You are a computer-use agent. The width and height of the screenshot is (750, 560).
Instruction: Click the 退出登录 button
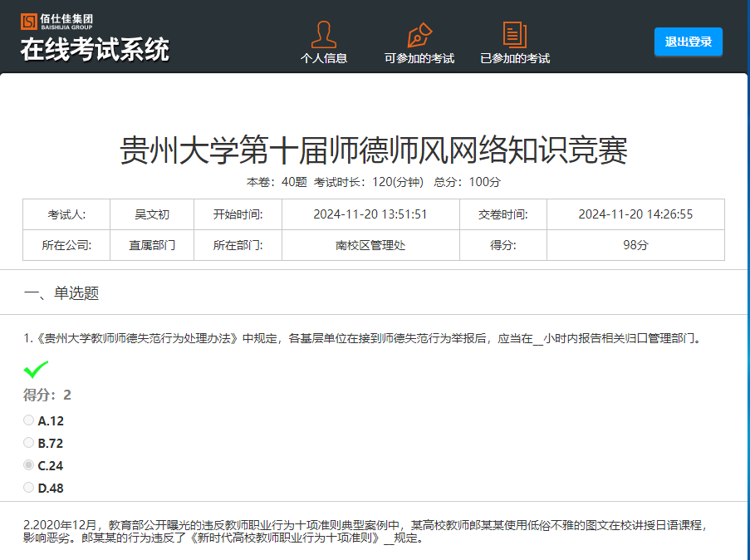(x=689, y=42)
